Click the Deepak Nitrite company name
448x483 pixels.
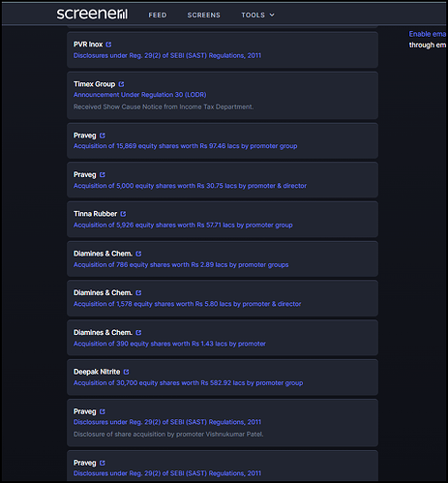pos(97,372)
